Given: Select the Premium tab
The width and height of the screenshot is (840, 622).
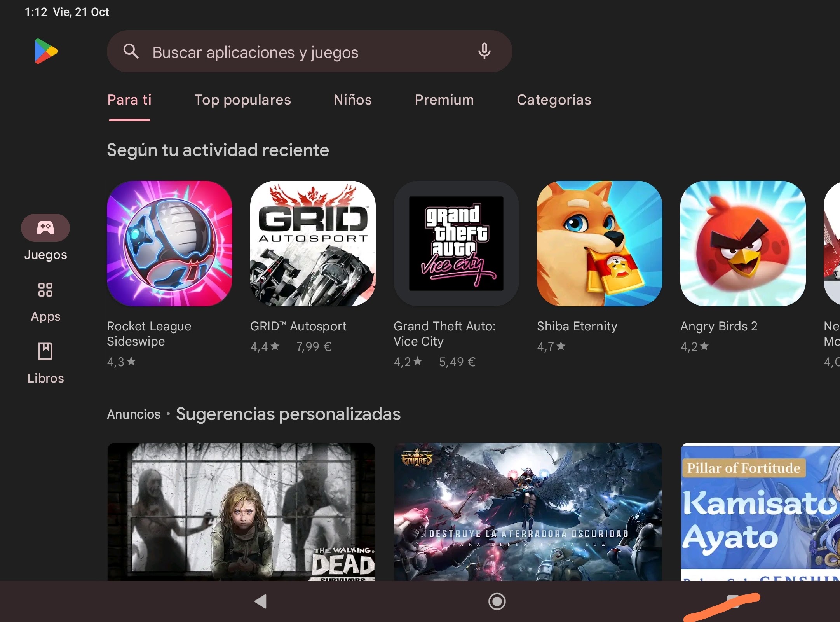Looking at the screenshot, I should (x=444, y=100).
